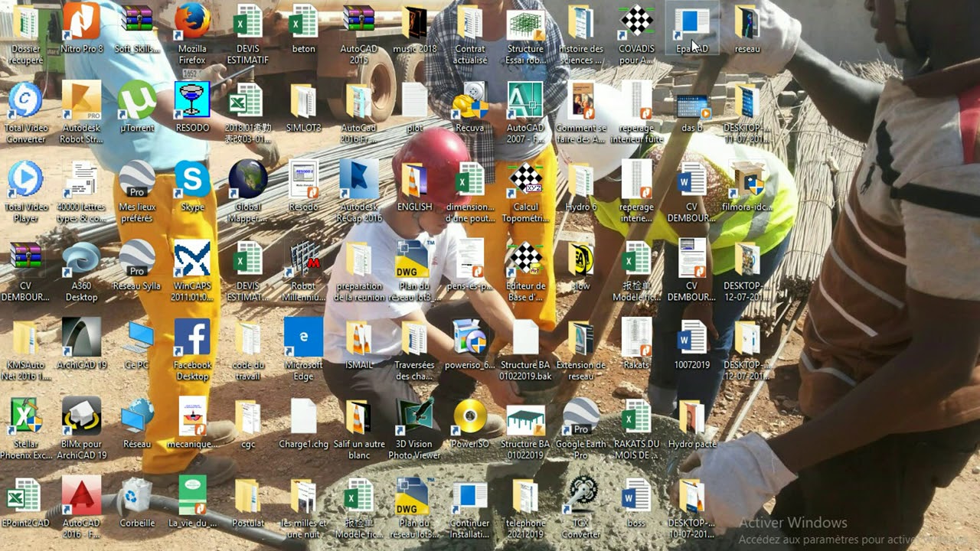Open the Traversées des cha... folder
This screenshot has height=551, width=980.
tap(414, 350)
